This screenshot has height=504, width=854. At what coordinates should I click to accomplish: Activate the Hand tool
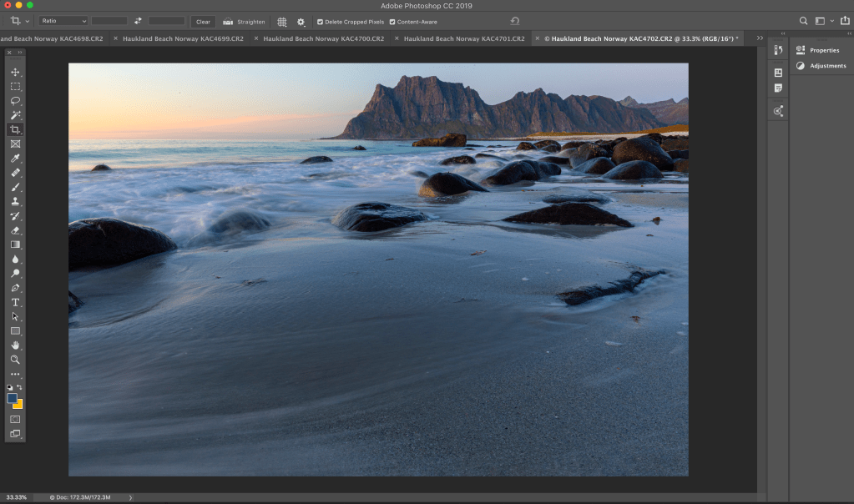pos(15,345)
